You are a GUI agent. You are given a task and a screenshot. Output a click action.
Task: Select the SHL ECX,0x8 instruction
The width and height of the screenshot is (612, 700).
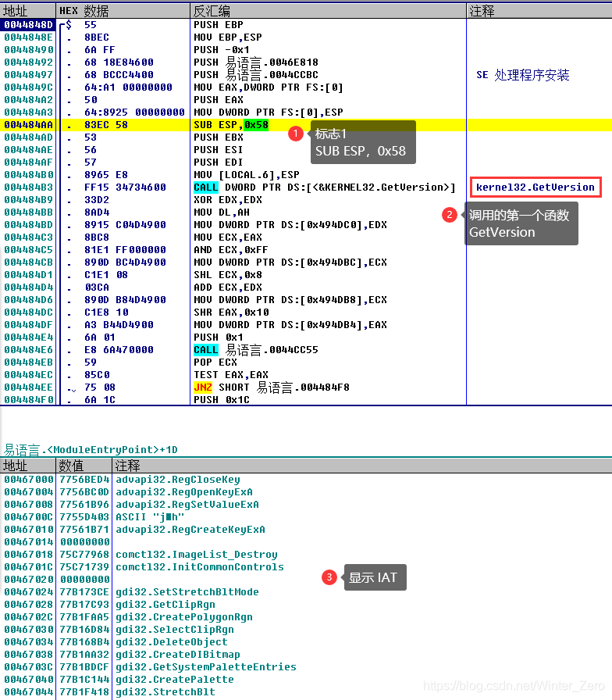(228, 275)
